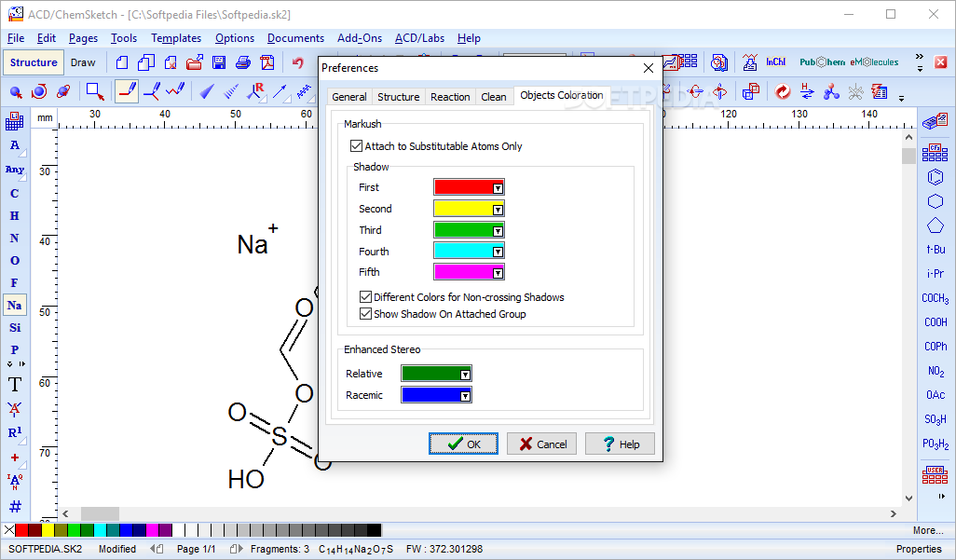The height and width of the screenshot is (560, 956).
Task: Insert the COOH radical template
Action: pyautogui.click(x=936, y=322)
